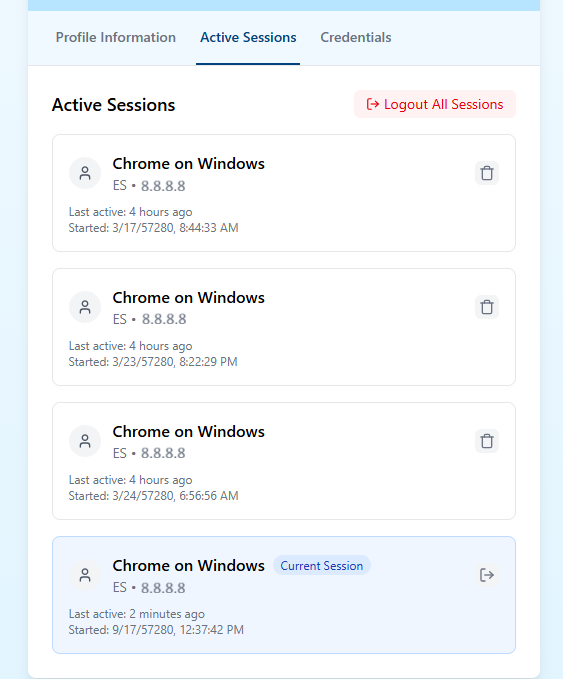Open the Credentials tab
The width and height of the screenshot is (563, 679).
tap(356, 38)
